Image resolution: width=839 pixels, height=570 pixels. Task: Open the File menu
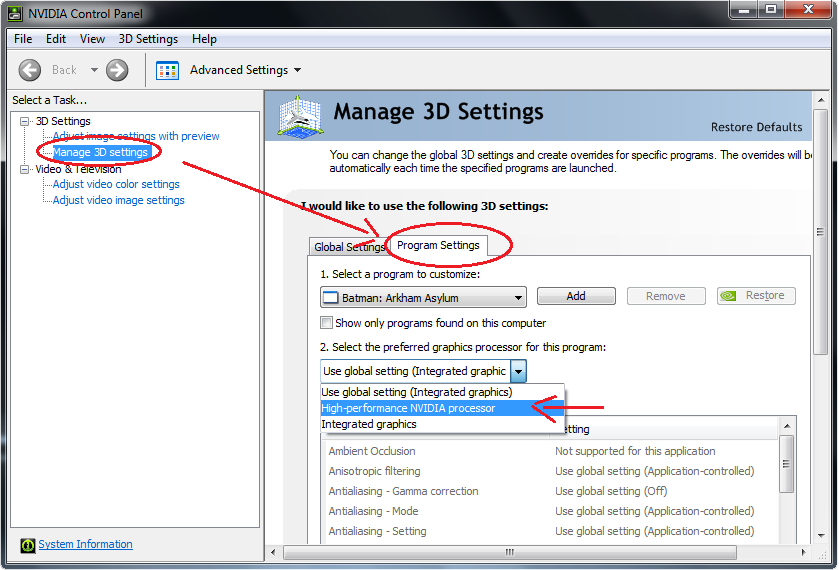23,39
